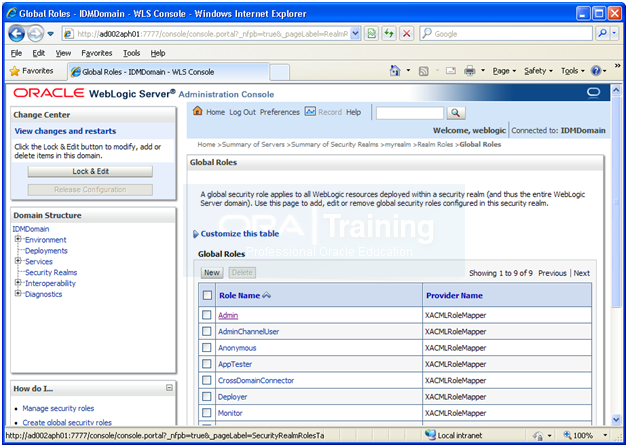
Task: Select Deployments in Domain Structure
Action: tap(46, 251)
